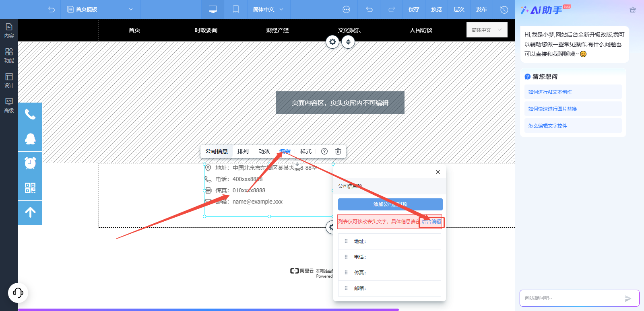Switch to desktop preview mode icon
644x311 pixels.
pyautogui.click(x=213, y=9)
